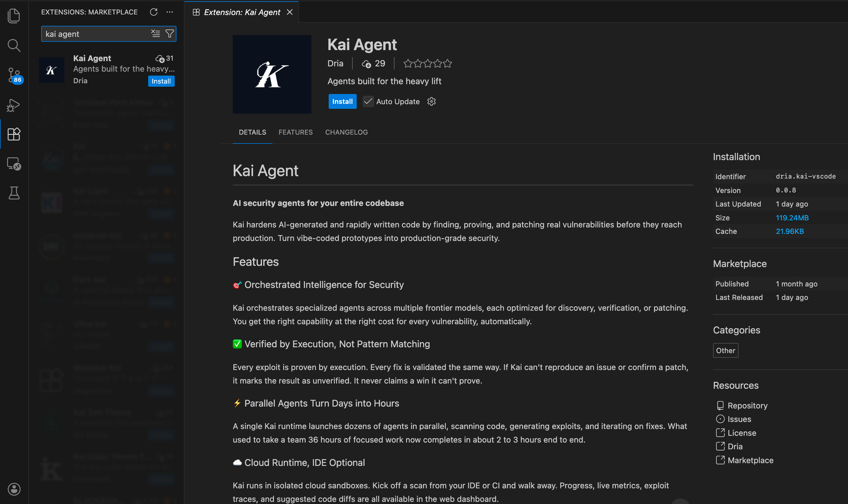848x504 pixels.
Task: Open the Testing view
Action: coord(14,193)
